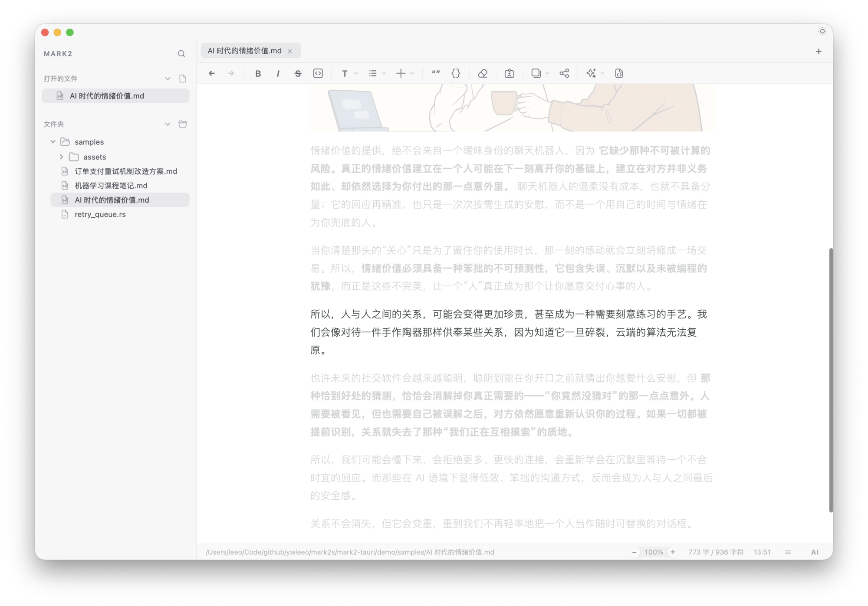Undo with the back arrow
This screenshot has width=868, height=606.
pos(212,73)
